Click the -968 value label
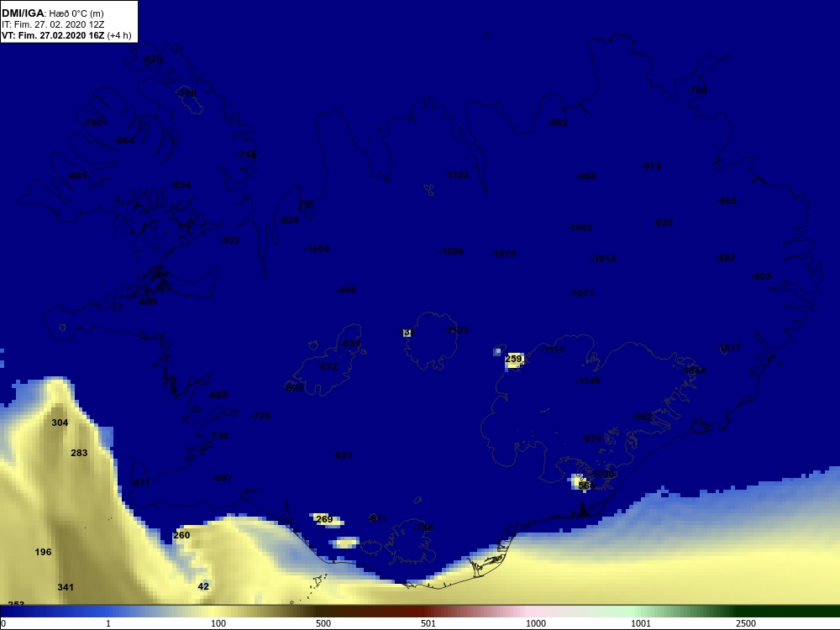This screenshot has width=840, height=630. point(586,176)
